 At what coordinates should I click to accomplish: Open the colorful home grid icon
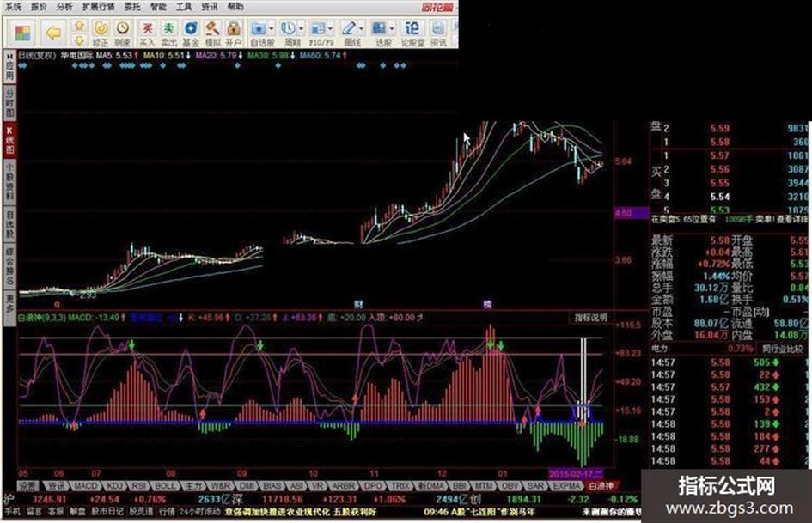tap(23, 33)
